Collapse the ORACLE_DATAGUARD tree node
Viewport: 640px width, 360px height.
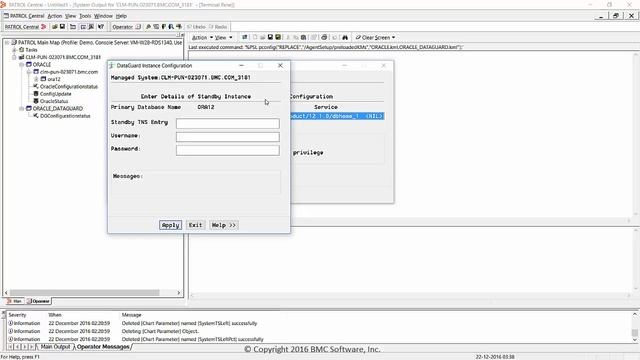tap(22, 108)
